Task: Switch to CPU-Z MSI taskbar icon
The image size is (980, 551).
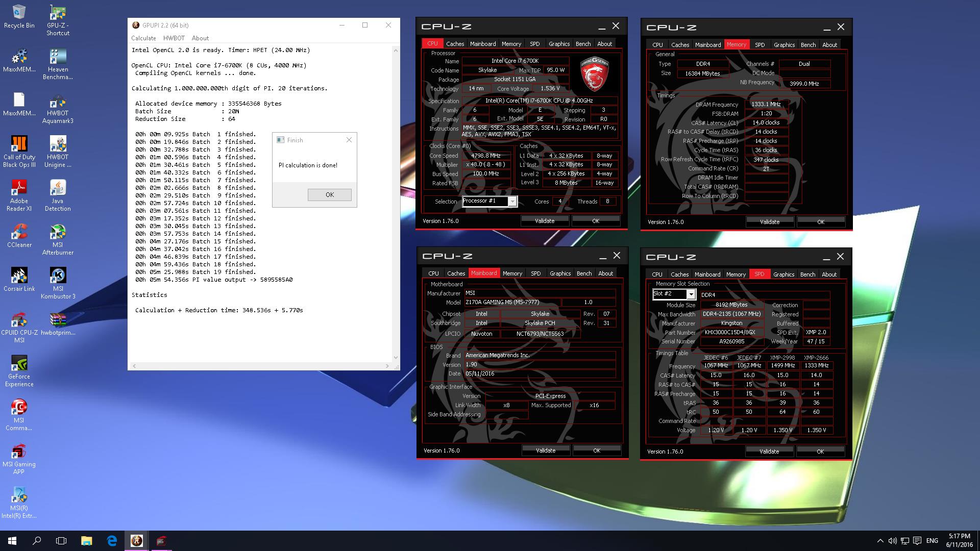Action: pos(161,541)
